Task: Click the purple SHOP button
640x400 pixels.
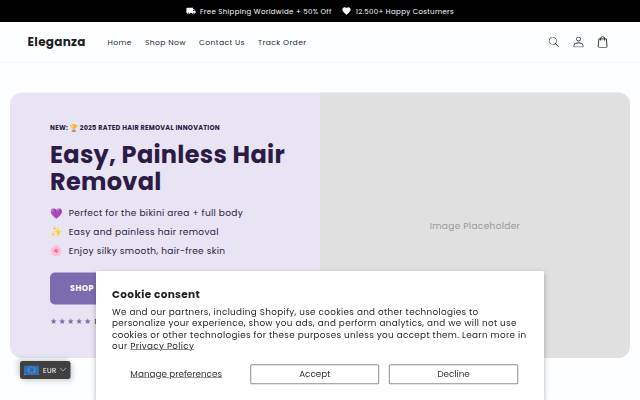Action: pos(73,288)
